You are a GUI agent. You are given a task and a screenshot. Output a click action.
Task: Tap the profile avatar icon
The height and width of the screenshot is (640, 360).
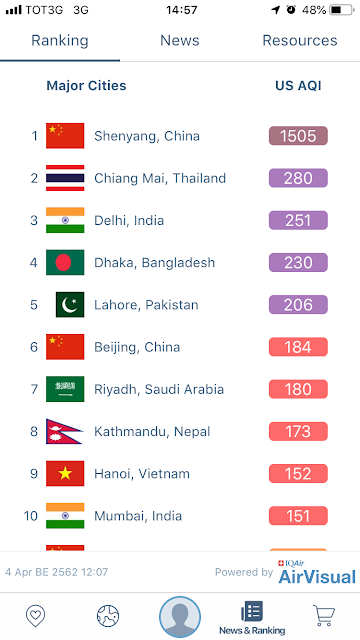[180, 617]
